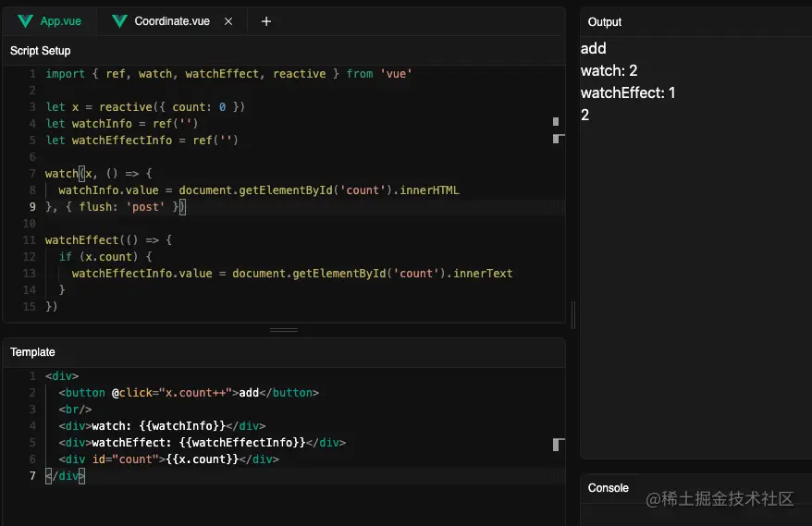This screenshot has height=526, width=812.
Task: Click the 'if (x.count) {' line
Action: pyautogui.click(x=105, y=256)
